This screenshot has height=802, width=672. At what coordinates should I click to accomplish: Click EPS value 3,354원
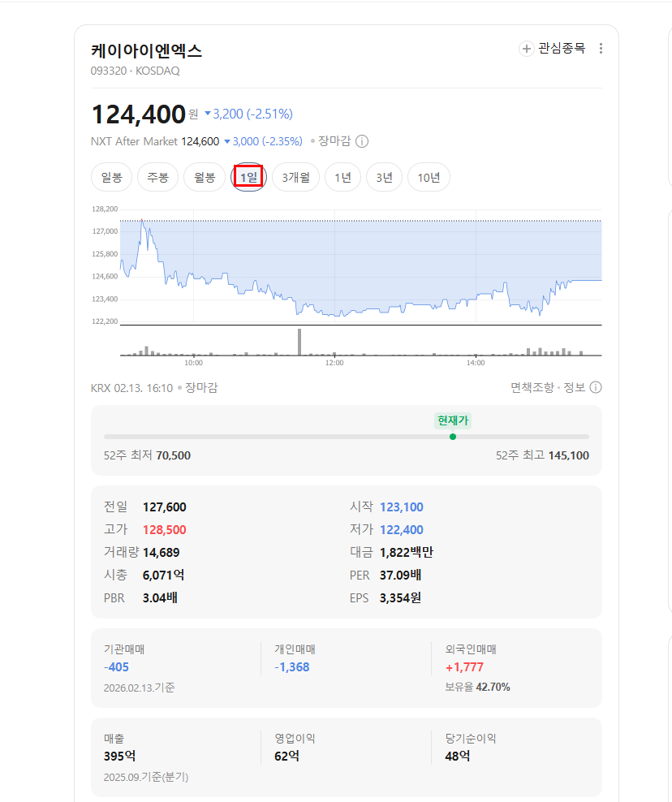[400, 598]
